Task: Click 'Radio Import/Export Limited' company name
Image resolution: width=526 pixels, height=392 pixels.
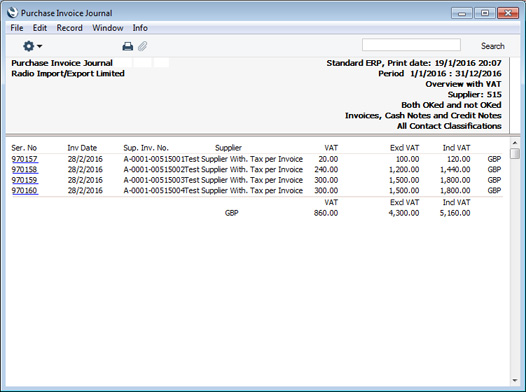Action: (x=68, y=73)
